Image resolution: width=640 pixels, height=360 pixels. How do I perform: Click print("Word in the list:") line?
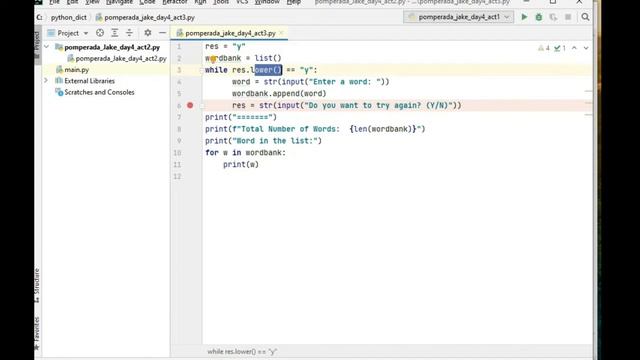pyautogui.click(x=263, y=141)
